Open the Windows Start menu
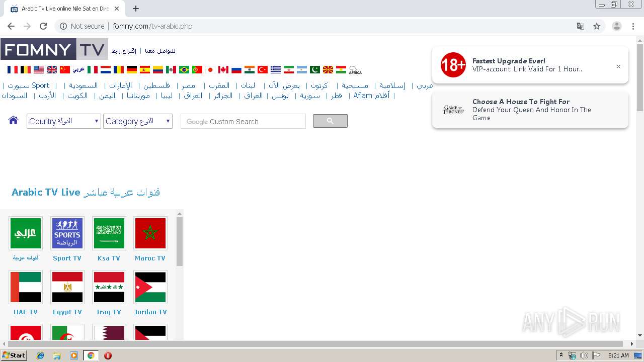Screen dimensions: 644x362 pyautogui.click(x=14, y=355)
